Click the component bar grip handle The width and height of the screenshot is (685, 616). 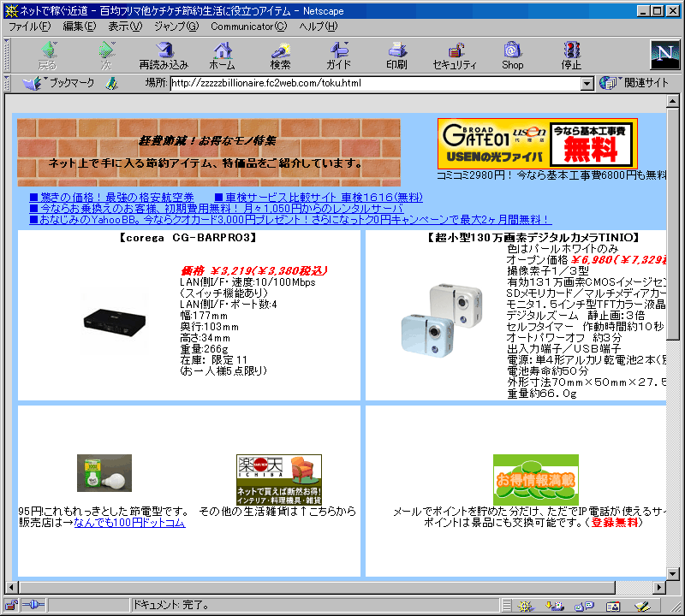pyautogui.click(x=506, y=606)
